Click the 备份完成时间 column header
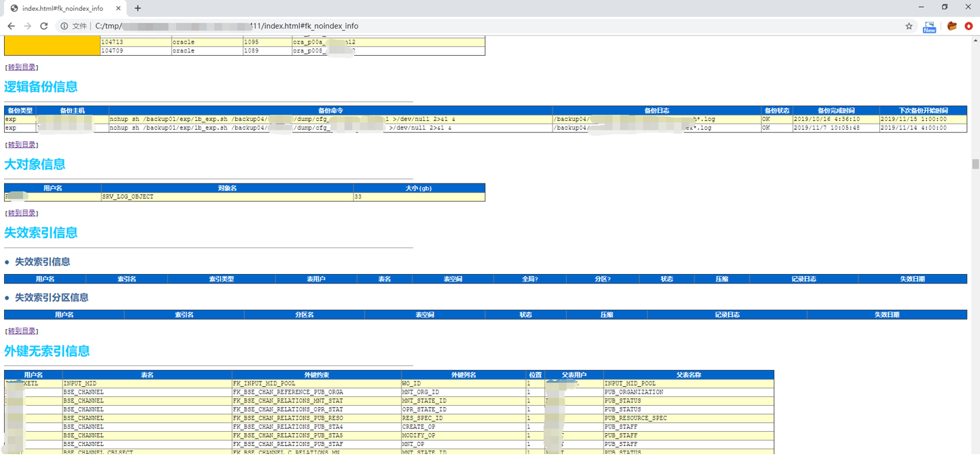Screen dimensions: 980x463 pyautogui.click(x=836, y=110)
